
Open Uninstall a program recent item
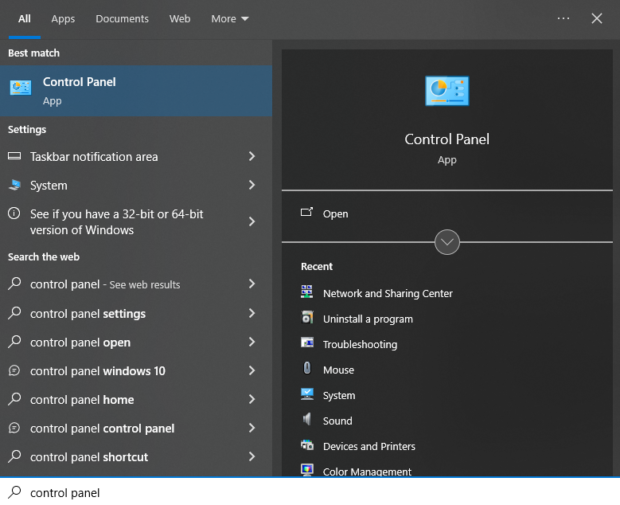pos(368,319)
